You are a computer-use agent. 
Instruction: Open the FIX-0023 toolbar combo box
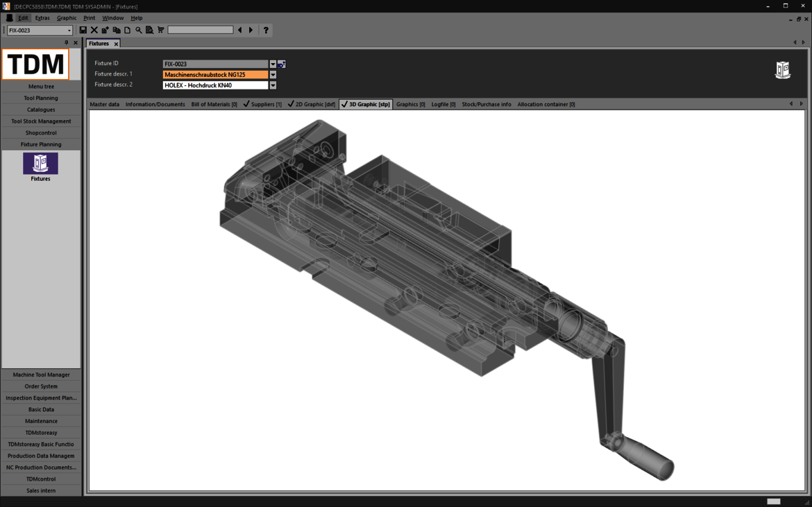(x=69, y=31)
